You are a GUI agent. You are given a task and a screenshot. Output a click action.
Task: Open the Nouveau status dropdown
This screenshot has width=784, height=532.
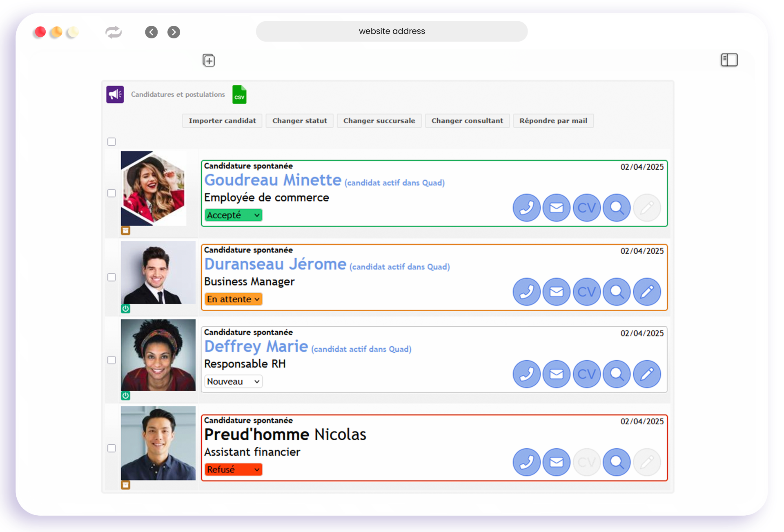point(233,381)
